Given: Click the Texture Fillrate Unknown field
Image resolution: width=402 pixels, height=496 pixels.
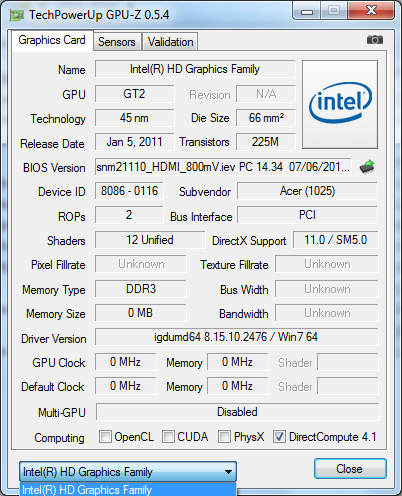Looking at the screenshot, I should tap(327, 264).
